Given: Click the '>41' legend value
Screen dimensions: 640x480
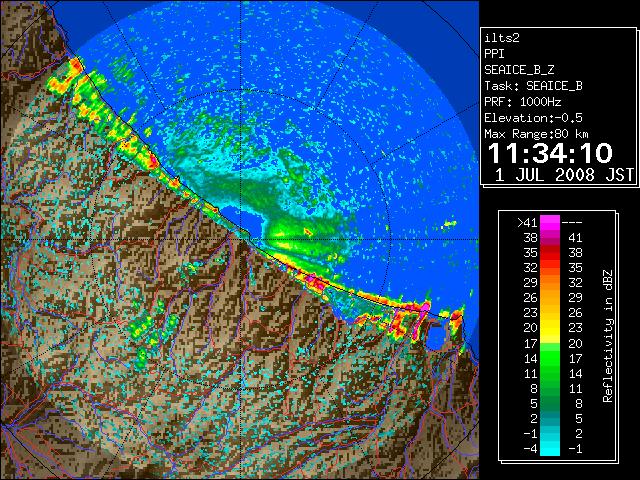Looking at the screenshot, I should point(527,222).
